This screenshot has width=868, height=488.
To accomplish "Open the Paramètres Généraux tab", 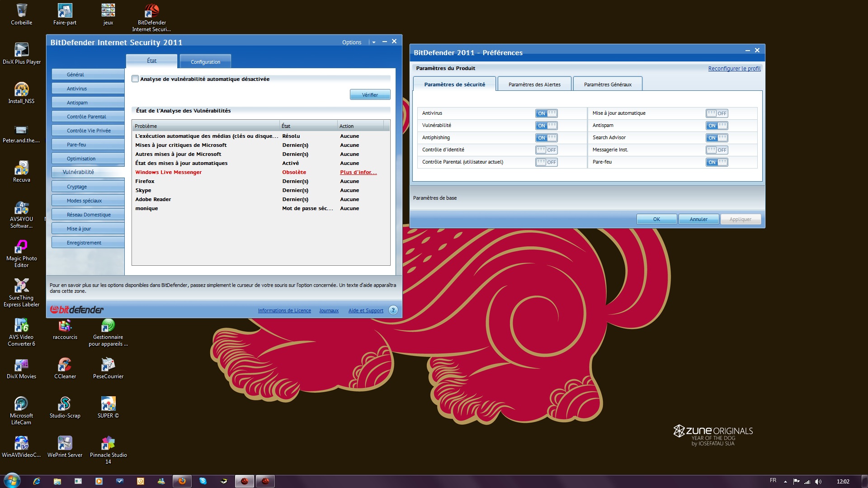I will [x=608, y=84].
